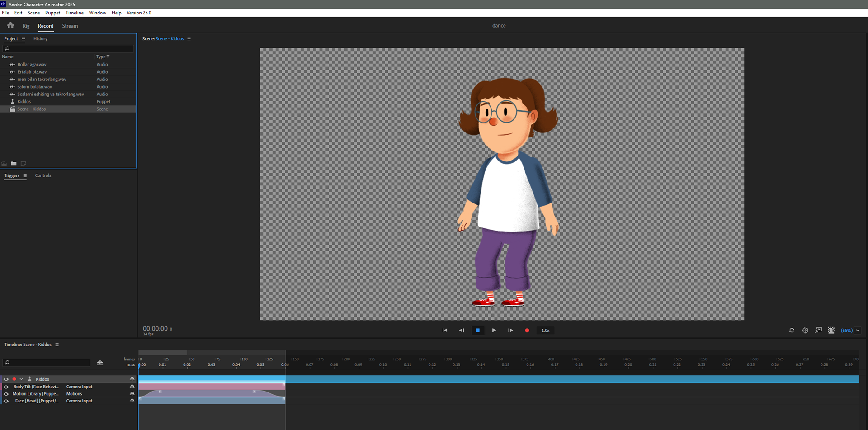Collapse the Kiddos track chevron

coord(21,379)
